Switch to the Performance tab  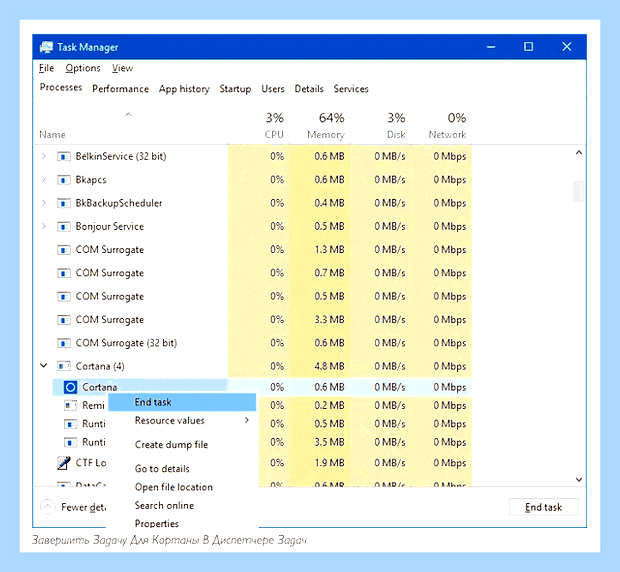[x=120, y=89]
